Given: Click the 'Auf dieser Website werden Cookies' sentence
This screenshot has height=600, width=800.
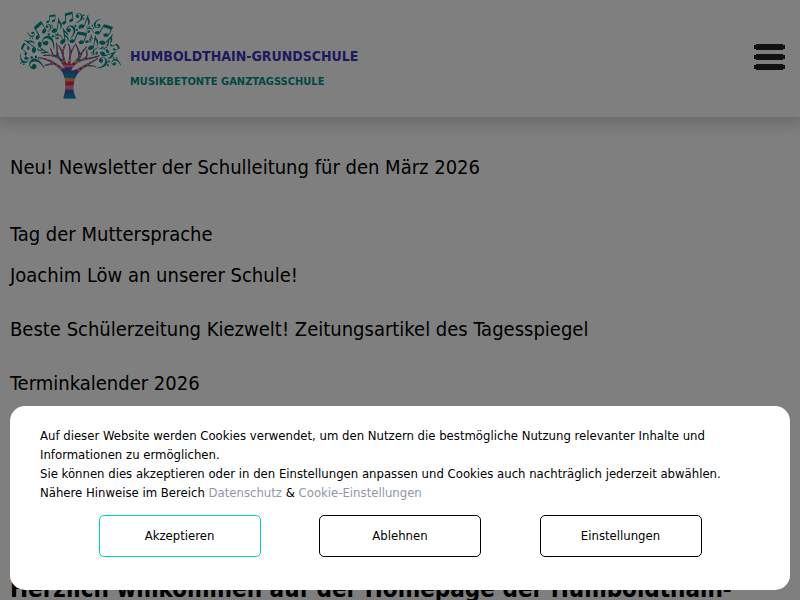Looking at the screenshot, I should [372, 436].
